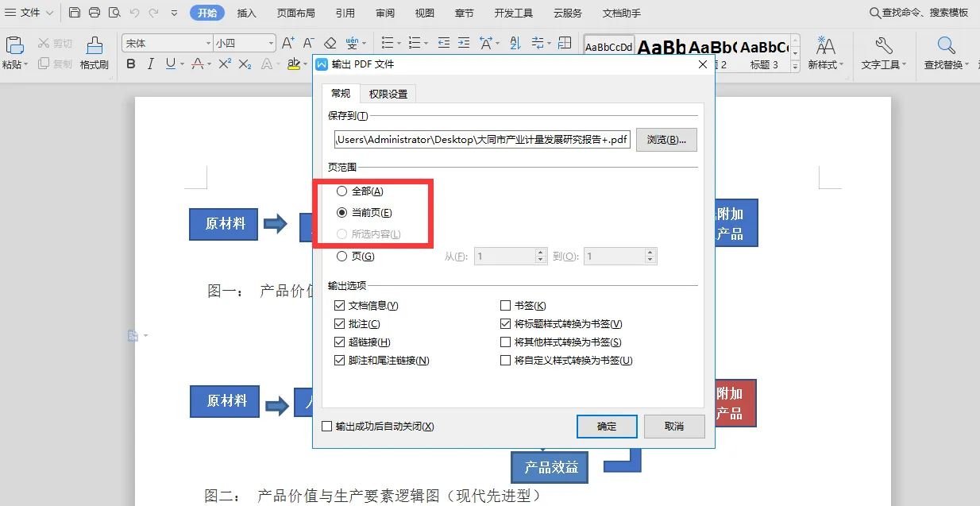Click the Increase Indent icon

464,43
